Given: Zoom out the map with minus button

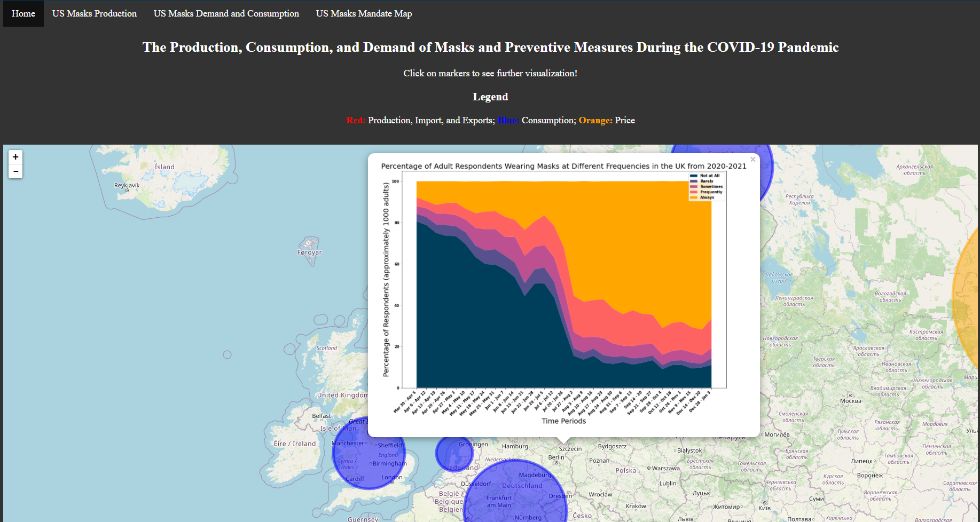Looking at the screenshot, I should (x=15, y=171).
